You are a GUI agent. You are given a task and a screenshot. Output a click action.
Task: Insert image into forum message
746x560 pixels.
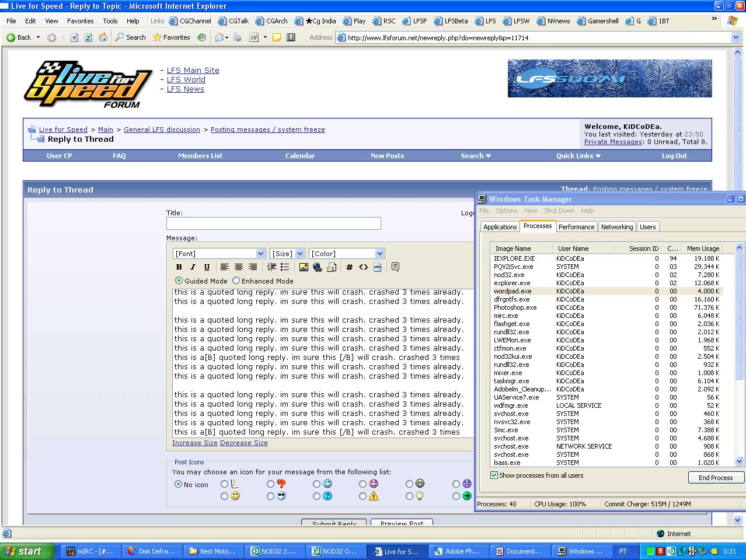(x=304, y=267)
